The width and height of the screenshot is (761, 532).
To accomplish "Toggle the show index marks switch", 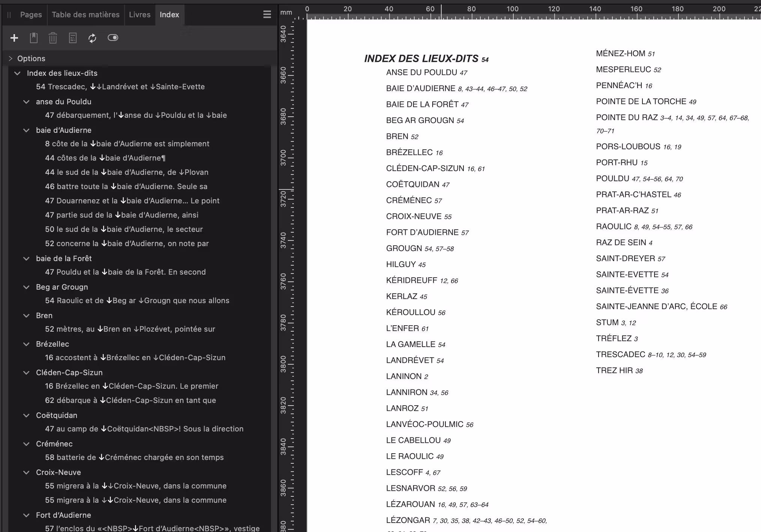I will coord(113,38).
